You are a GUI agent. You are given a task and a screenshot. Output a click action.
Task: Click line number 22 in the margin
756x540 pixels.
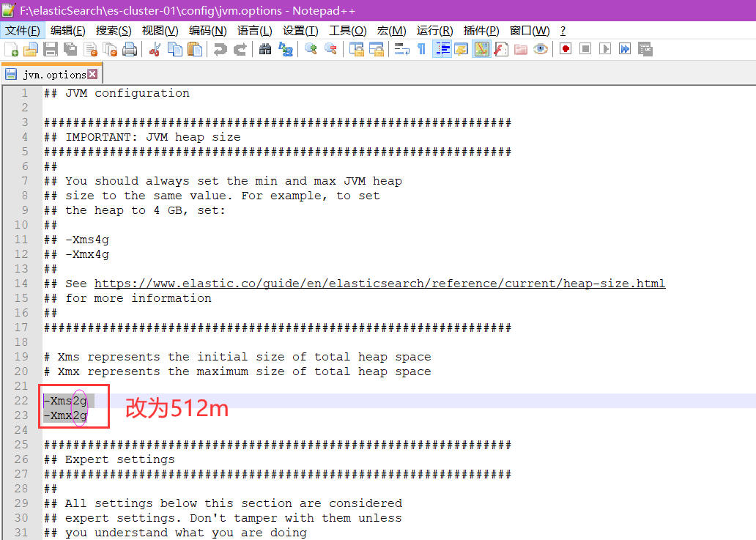click(x=21, y=401)
